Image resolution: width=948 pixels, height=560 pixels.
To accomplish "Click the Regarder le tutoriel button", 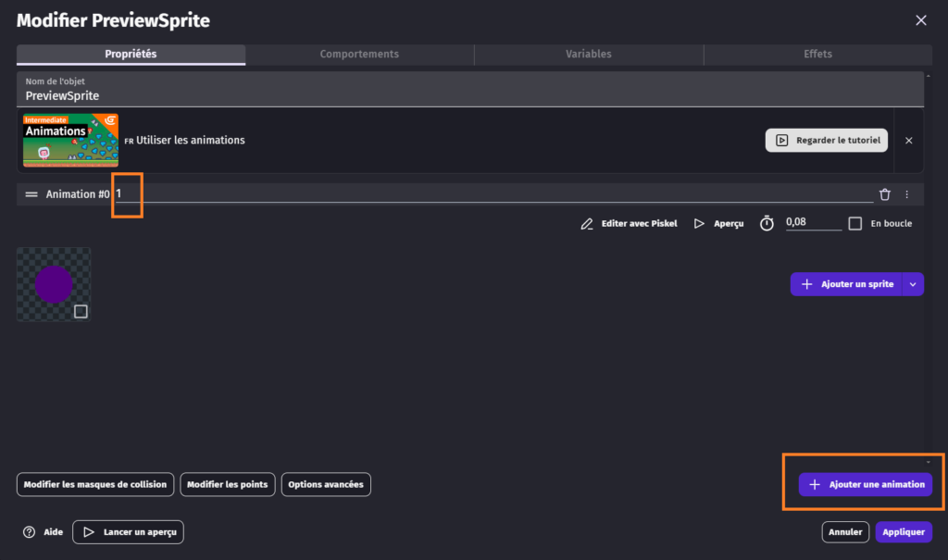I will click(827, 141).
